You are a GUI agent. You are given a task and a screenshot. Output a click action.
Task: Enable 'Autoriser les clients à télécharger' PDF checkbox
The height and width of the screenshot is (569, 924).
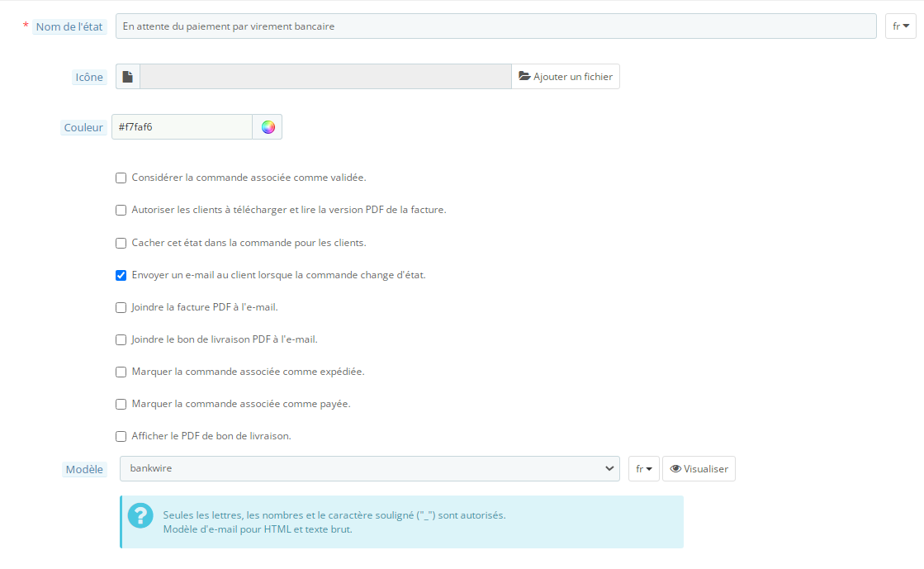121,210
